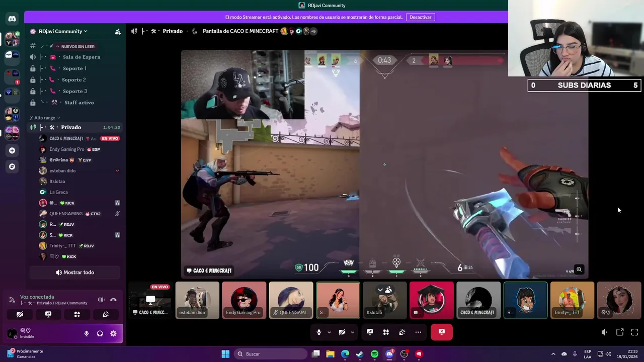Viewport: 644px width, 362px height.
Task: Jump to NUEVOS SIN LEER unread channels
Action: click(75, 46)
